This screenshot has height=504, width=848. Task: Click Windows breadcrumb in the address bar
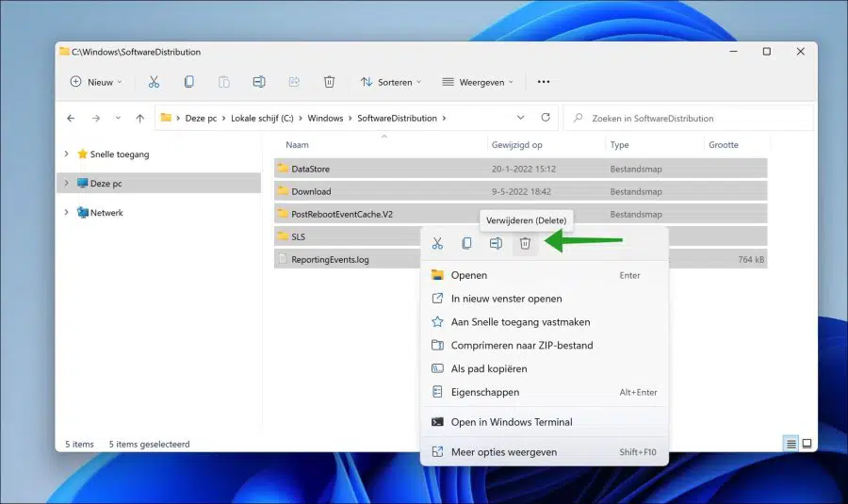[325, 118]
